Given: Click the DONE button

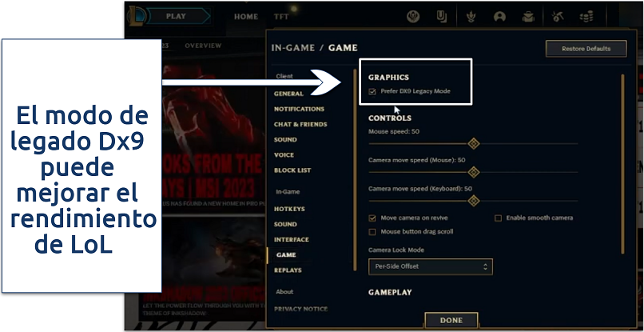Looking at the screenshot, I should click(451, 320).
